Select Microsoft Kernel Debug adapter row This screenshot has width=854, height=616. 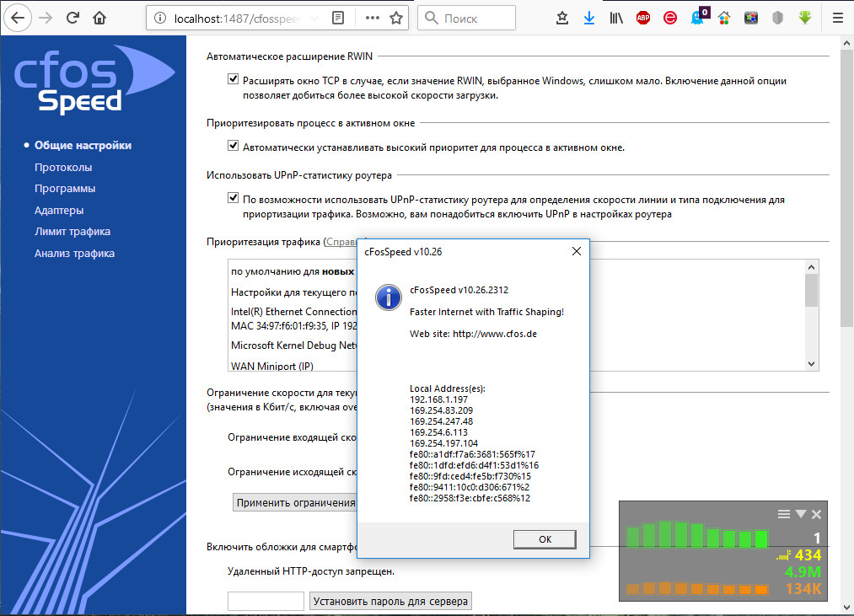click(x=294, y=345)
